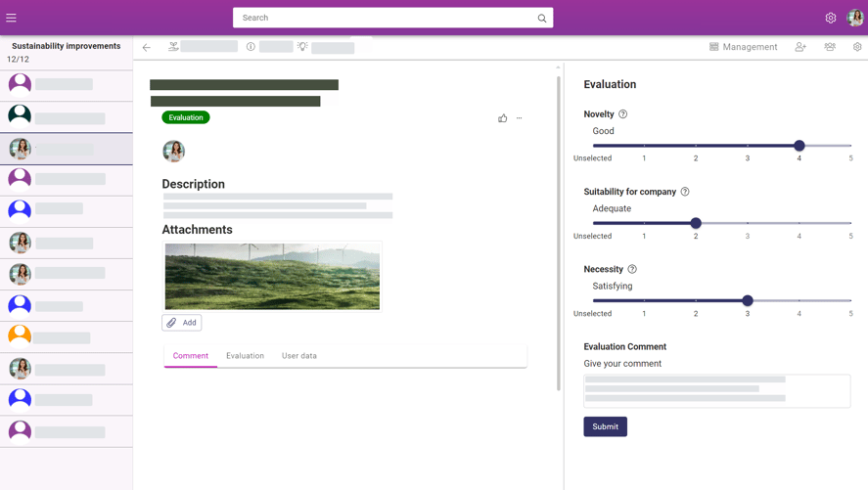Show help for Novelty criterion
The height and width of the screenshot is (490, 868).
point(622,113)
